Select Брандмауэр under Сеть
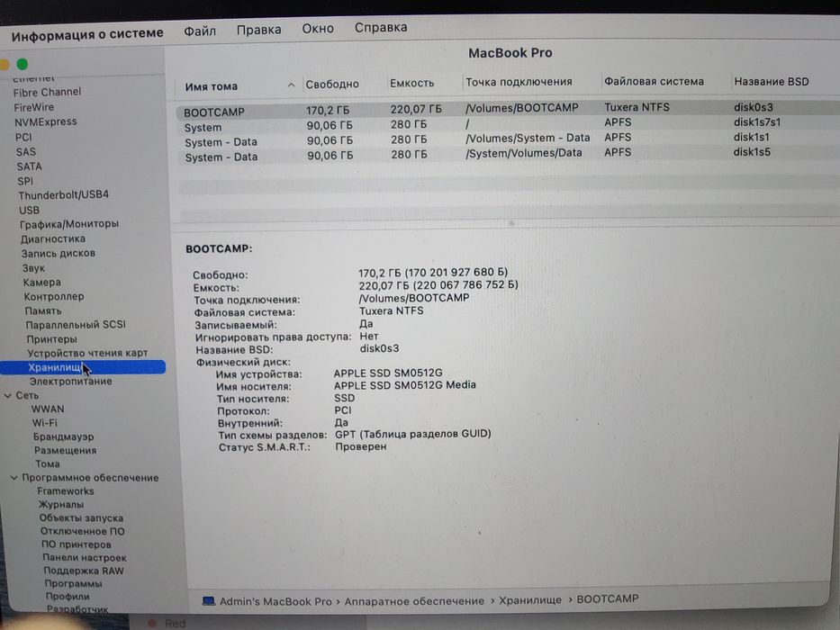This screenshot has height=630, width=840. tap(63, 436)
